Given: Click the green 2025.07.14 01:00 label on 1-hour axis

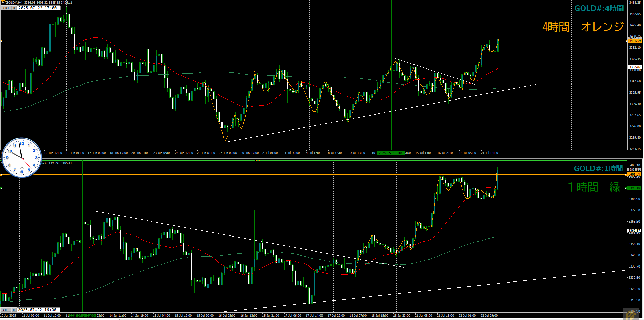Looking at the screenshot, I should point(82,316).
